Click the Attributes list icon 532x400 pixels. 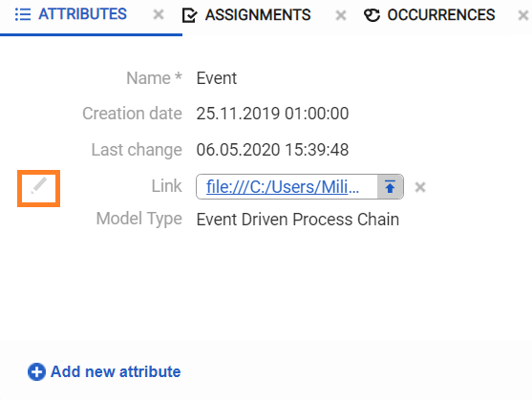23,14
